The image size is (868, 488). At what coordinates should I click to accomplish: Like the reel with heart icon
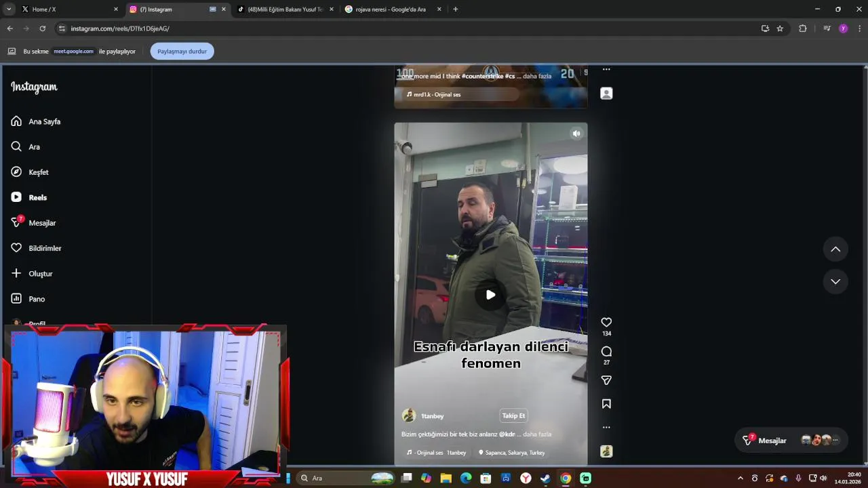[606, 323]
